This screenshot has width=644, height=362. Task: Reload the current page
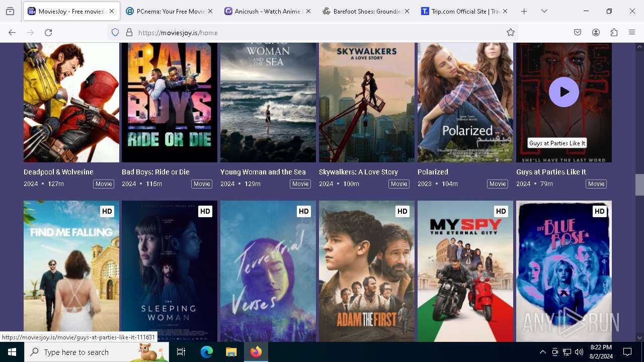pos(48,32)
